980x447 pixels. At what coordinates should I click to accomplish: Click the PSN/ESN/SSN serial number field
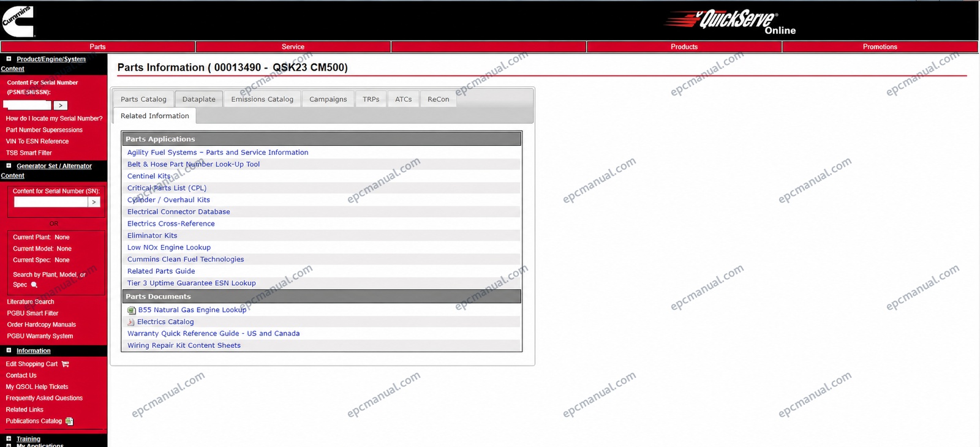click(27, 105)
